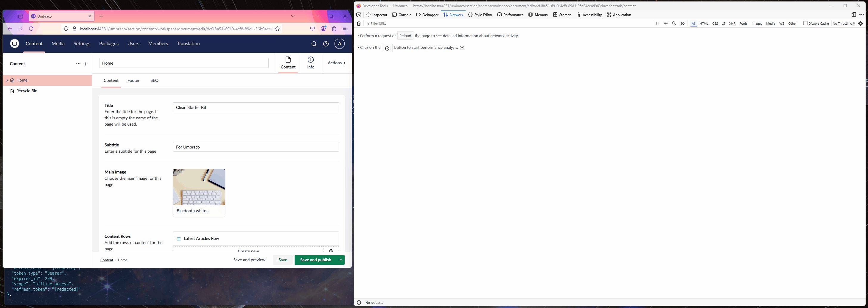
Task: Open the Members section
Action: (158, 43)
